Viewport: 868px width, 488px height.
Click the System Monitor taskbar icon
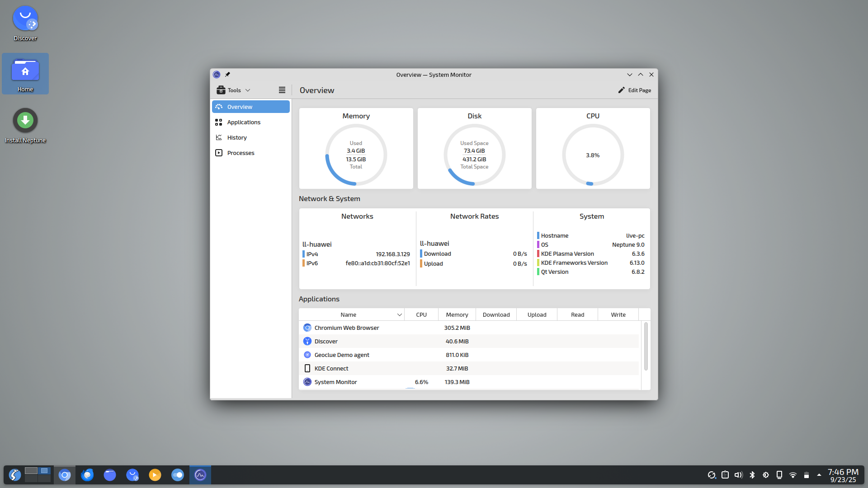click(x=200, y=475)
